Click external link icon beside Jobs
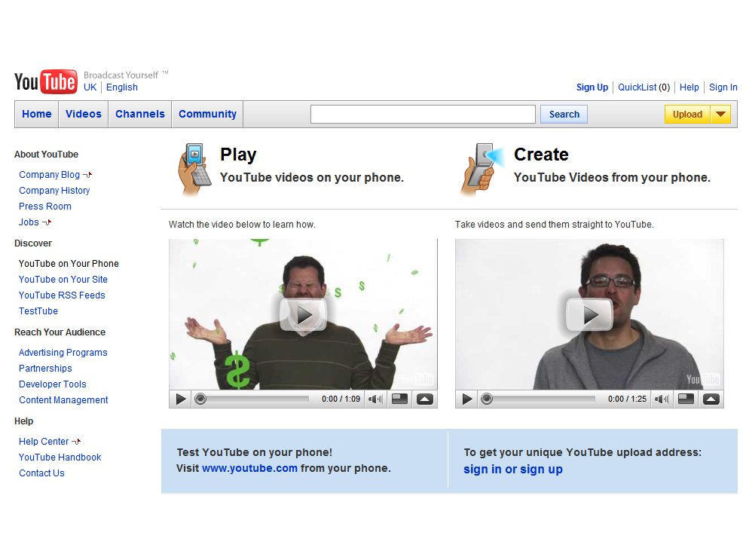The image size is (746, 560). 47,222
